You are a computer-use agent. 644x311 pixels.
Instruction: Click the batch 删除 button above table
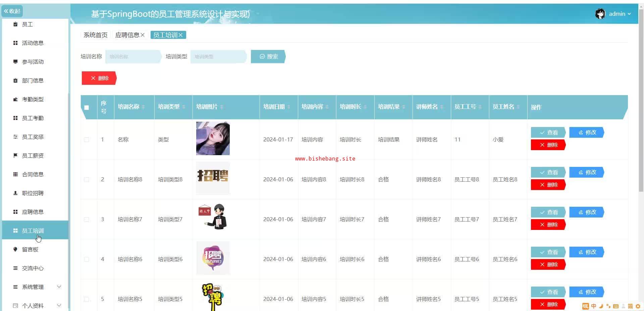pos(99,78)
